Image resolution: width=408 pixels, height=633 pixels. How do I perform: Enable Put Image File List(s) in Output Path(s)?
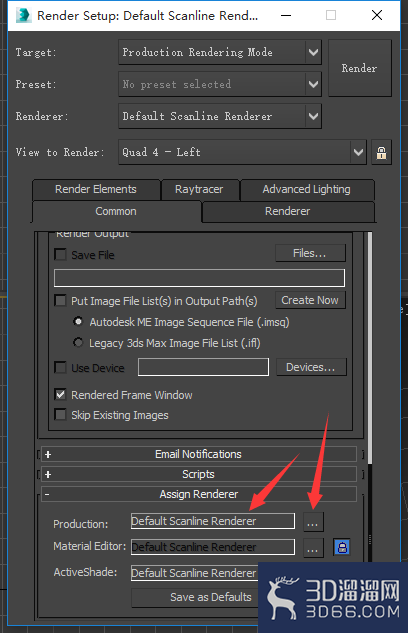pyautogui.click(x=61, y=301)
